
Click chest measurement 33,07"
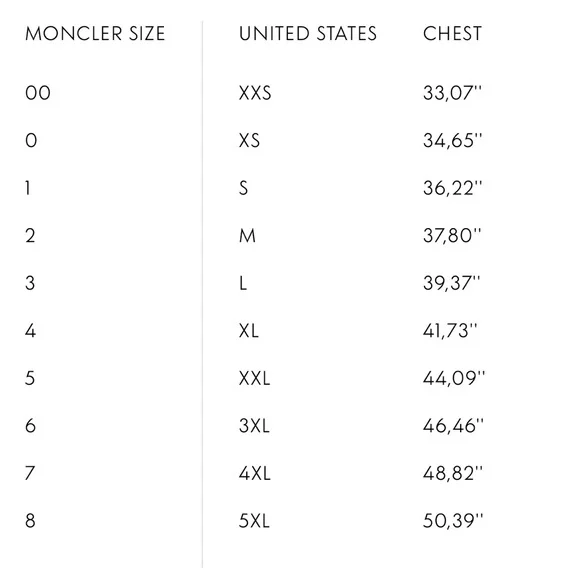453,93
